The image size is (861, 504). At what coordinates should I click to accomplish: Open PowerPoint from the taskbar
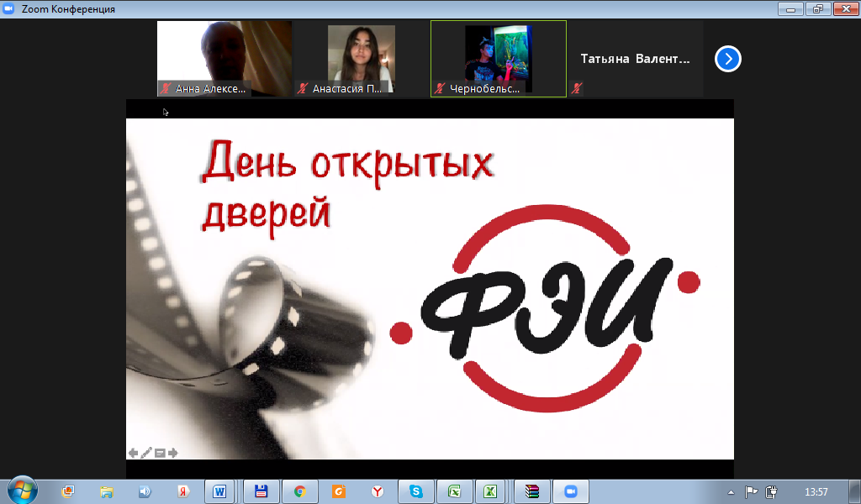pyautogui.click(x=68, y=491)
